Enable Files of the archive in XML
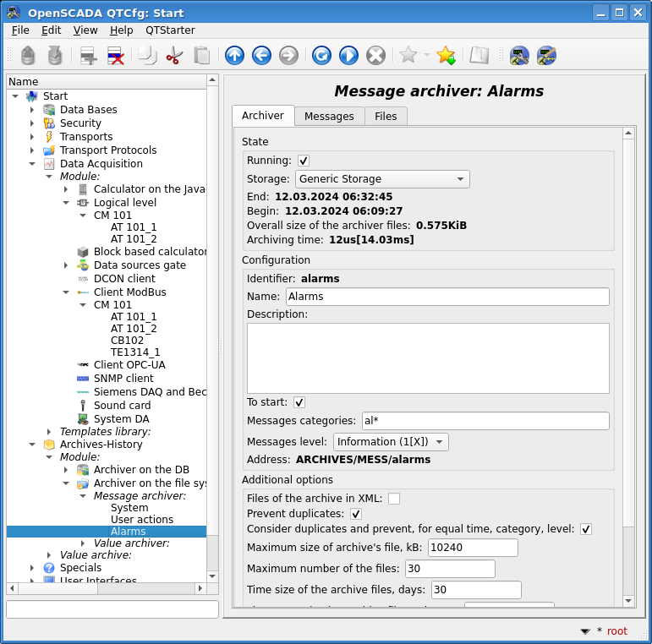The height and width of the screenshot is (644, 652). [394, 499]
